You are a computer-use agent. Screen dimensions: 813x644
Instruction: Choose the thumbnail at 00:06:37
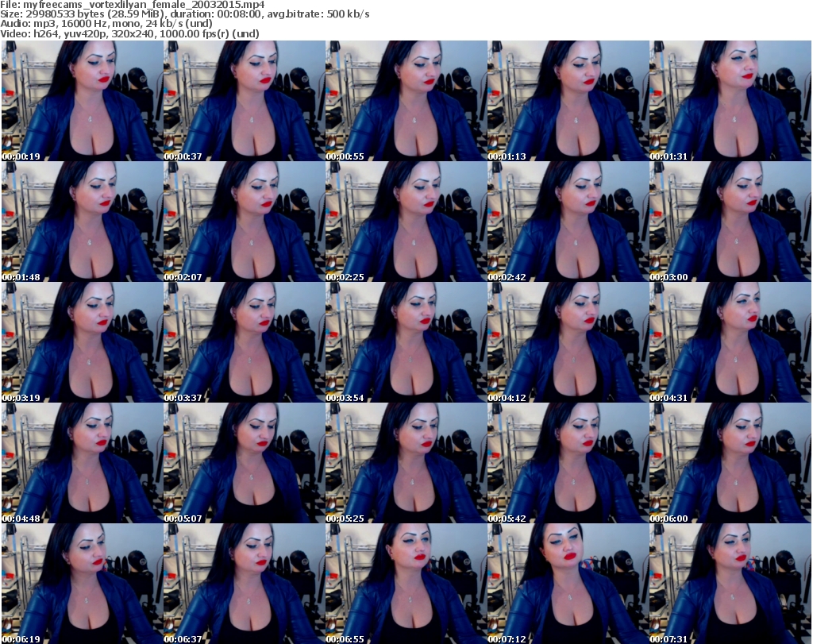click(245, 584)
